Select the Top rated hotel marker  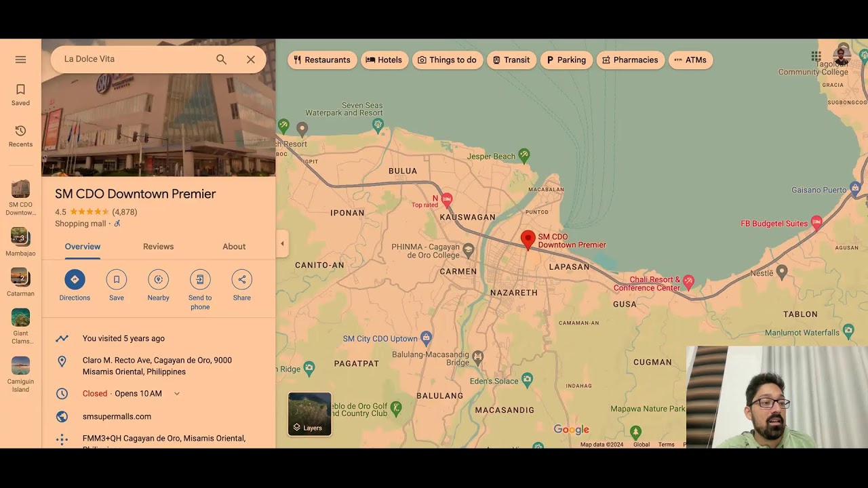click(x=447, y=200)
